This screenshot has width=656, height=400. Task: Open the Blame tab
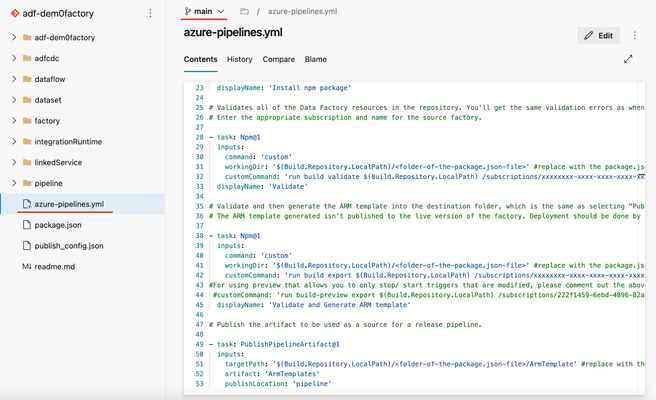pyautogui.click(x=315, y=59)
